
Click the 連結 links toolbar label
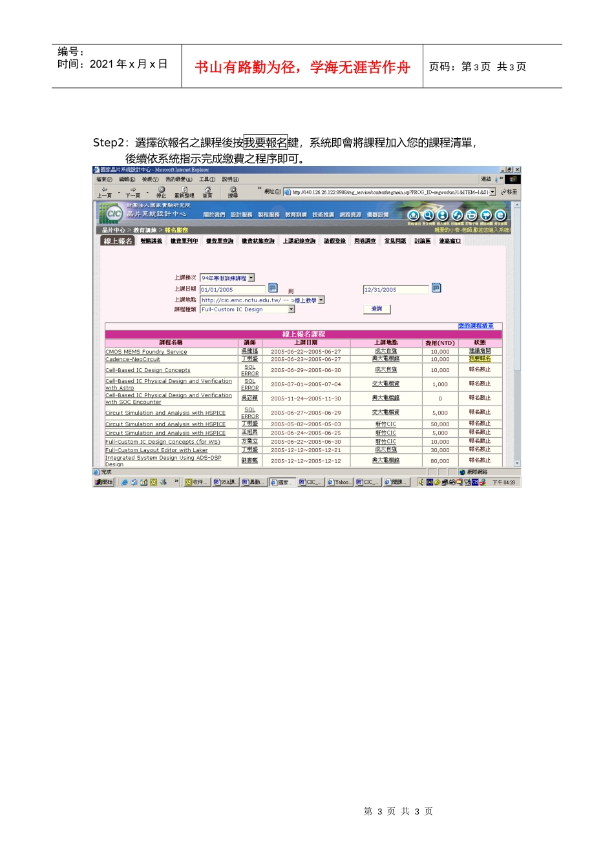[x=486, y=179]
